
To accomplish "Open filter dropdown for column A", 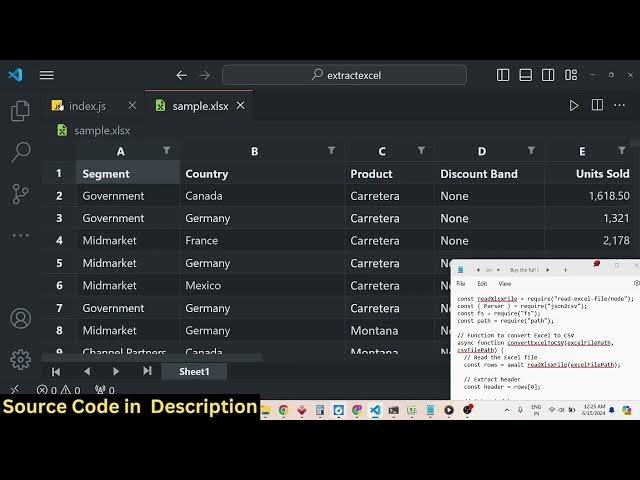I will tap(166, 151).
